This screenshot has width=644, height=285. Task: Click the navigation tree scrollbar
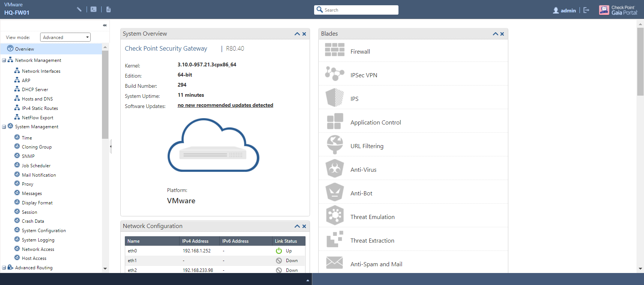pyautogui.click(x=105, y=94)
